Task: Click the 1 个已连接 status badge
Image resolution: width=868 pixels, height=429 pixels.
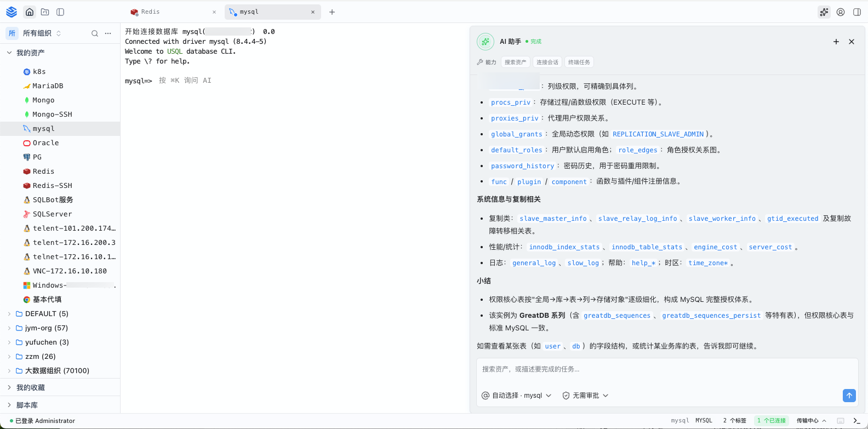Action: (772, 421)
